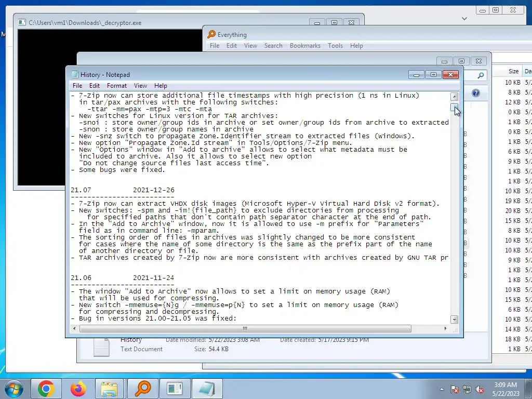The image size is (532, 399).
Task: Expand the chevron in the background window
Action: tap(464, 19)
